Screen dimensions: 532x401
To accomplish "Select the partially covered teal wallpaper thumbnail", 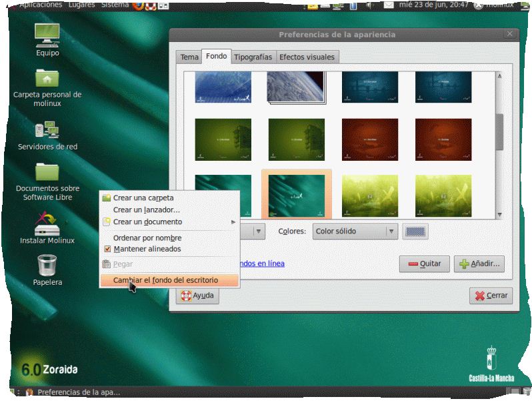I will pos(223,183).
